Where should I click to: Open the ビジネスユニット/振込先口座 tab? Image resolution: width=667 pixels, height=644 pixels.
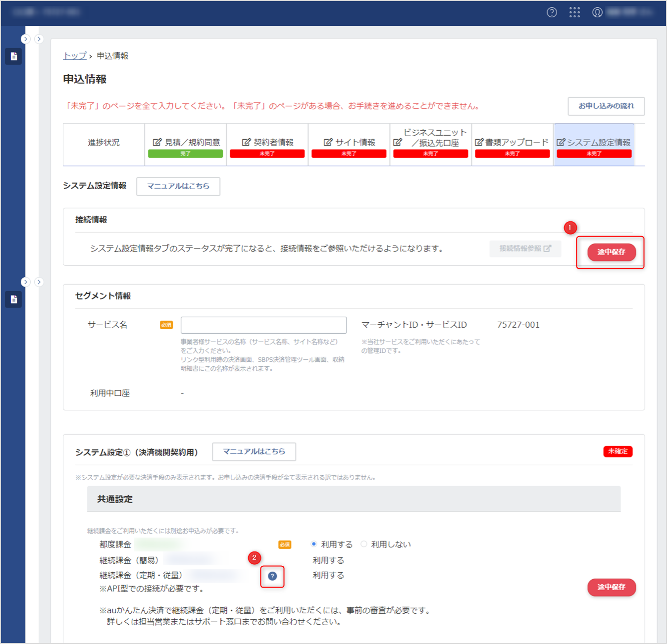(431, 145)
